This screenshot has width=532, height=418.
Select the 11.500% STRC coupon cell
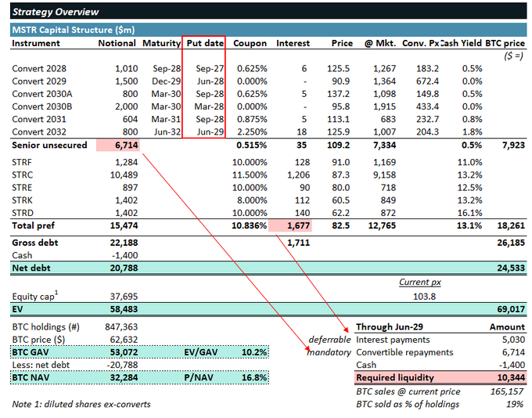pyautogui.click(x=250, y=175)
